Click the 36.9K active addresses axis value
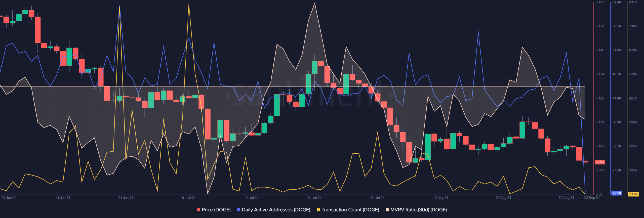644x218 pixels. click(617, 122)
